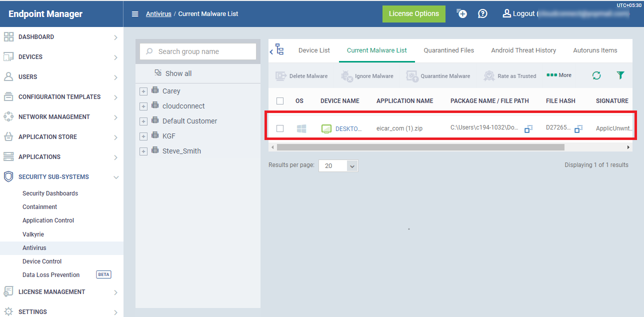Screen dimensions: 644x317
Task: Click the License Options button
Action: click(414, 14)
